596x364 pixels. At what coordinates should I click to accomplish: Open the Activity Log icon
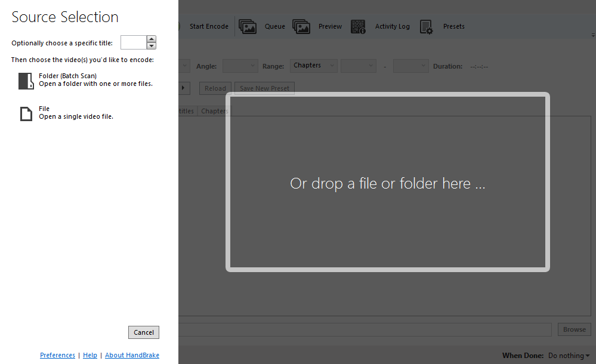pyautogui.click(x=358, y=26)
